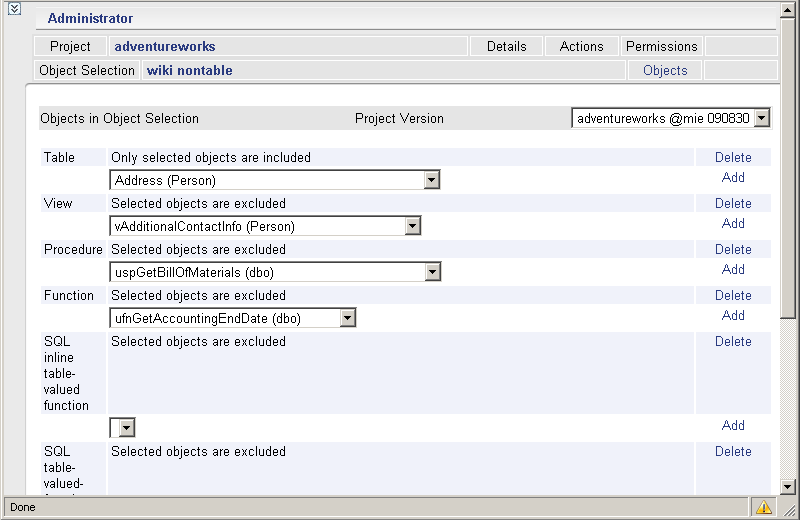Click 'Done' in the status bar
The height and width of the screenshot is (520, 800).
[23, 507]
